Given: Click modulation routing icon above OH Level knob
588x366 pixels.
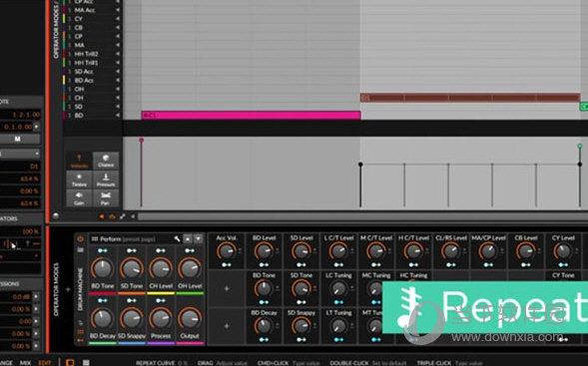Looking at the screenshot, I should (x=190, y=250).
